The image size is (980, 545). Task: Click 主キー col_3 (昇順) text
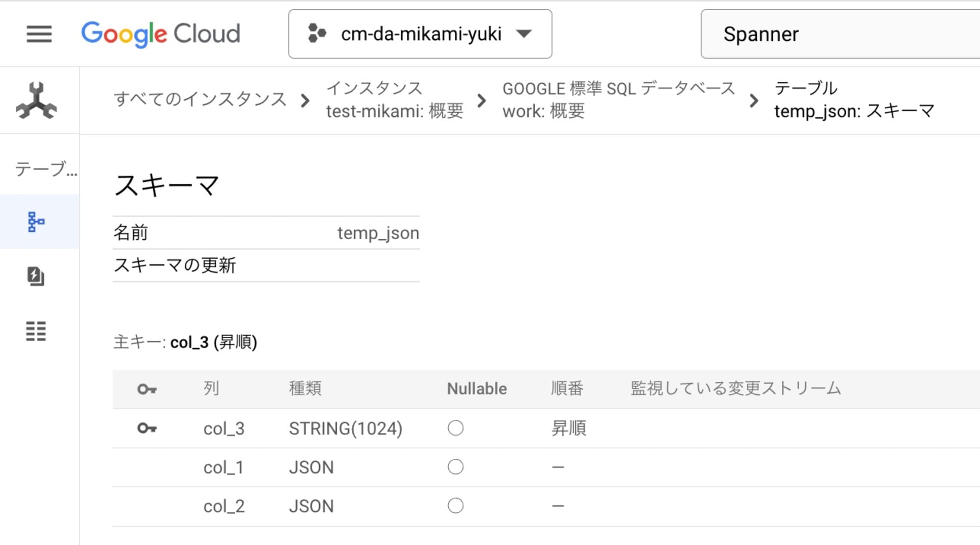coord(185,342)
